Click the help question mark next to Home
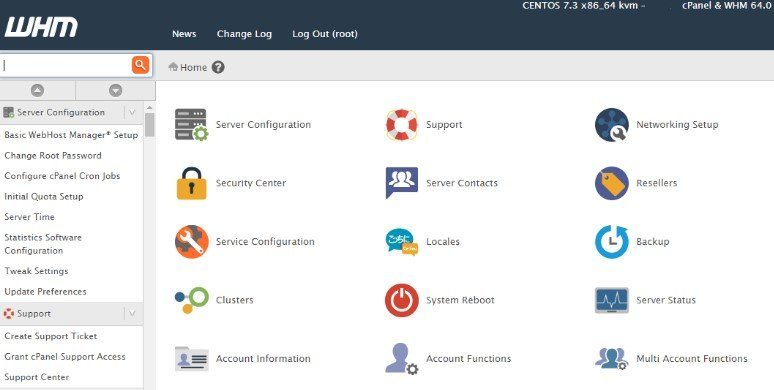Image resolution: width=774 pixels, height=390 pixels. click(218, 67)
